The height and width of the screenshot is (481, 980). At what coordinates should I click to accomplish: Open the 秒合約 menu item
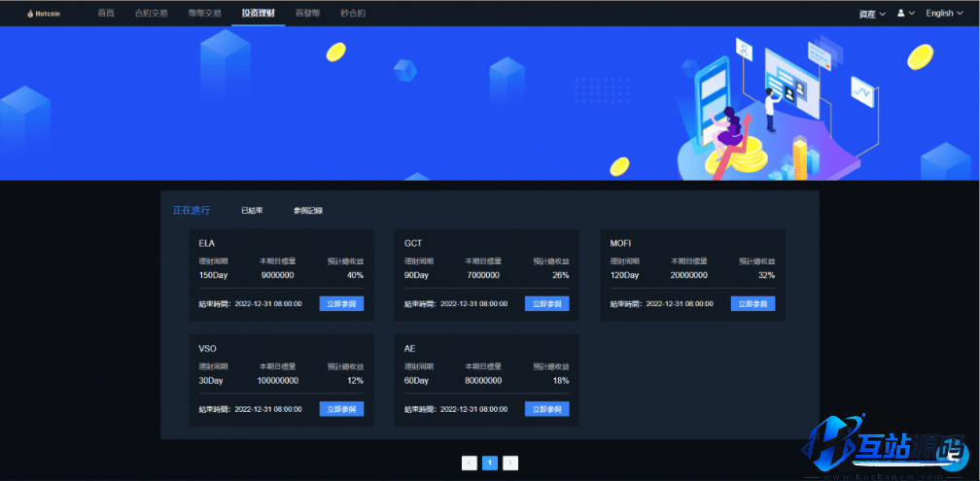pyautogui.click(x=353, y=14)
